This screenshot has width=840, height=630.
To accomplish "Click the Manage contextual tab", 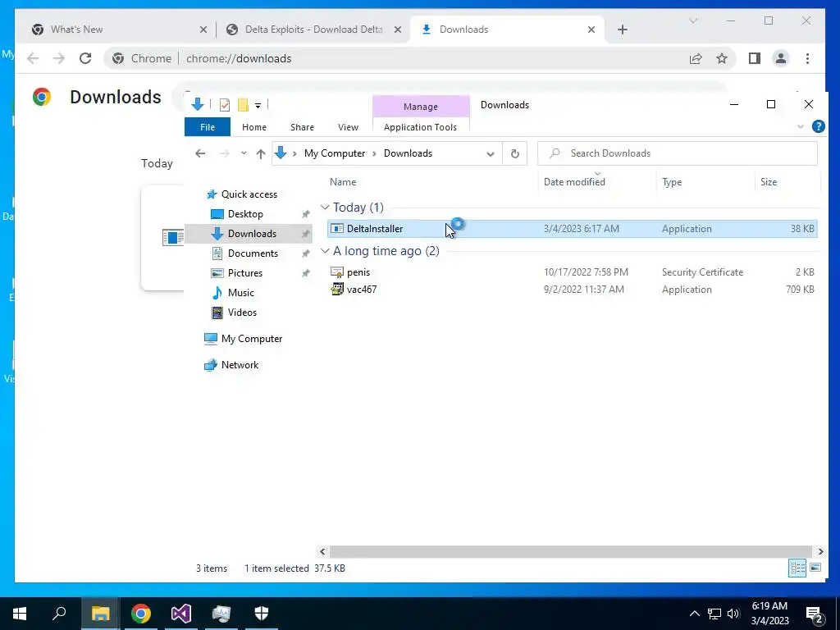I will point(421,107).
